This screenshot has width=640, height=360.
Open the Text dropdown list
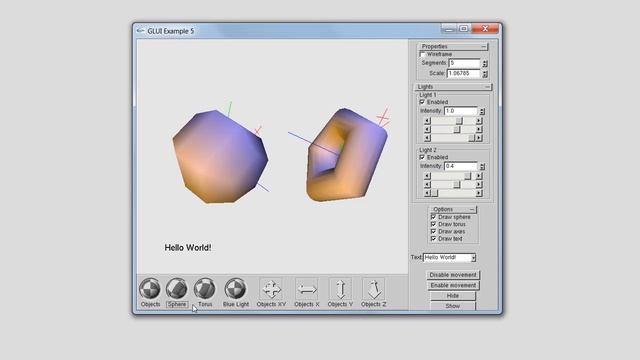(x=473, y=258)
